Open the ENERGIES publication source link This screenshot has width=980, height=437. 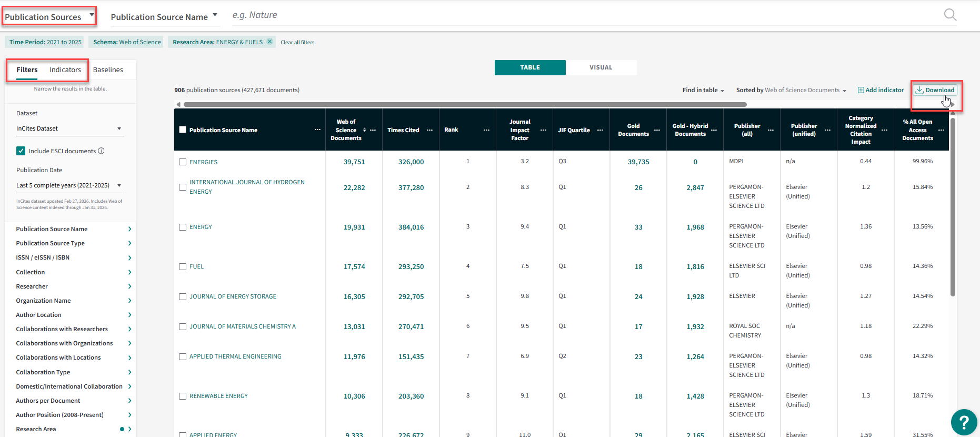[x=203, y=162]
